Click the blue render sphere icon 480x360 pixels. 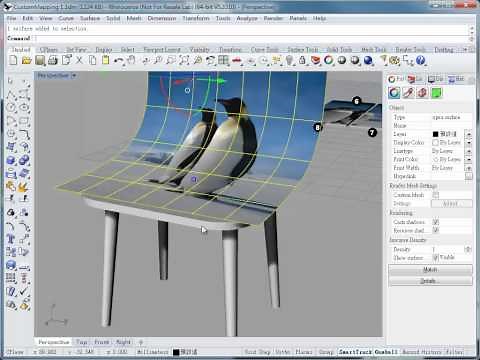point(368,60)
